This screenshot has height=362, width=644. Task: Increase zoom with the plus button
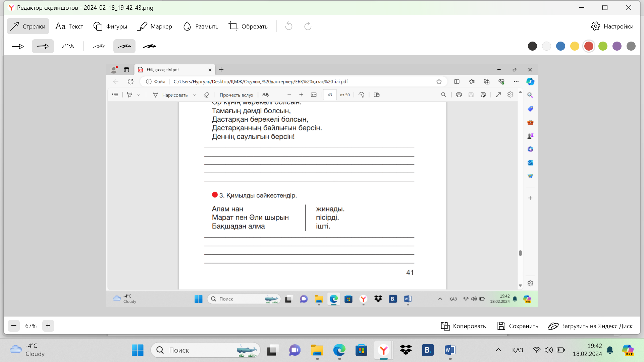point(48,326)
